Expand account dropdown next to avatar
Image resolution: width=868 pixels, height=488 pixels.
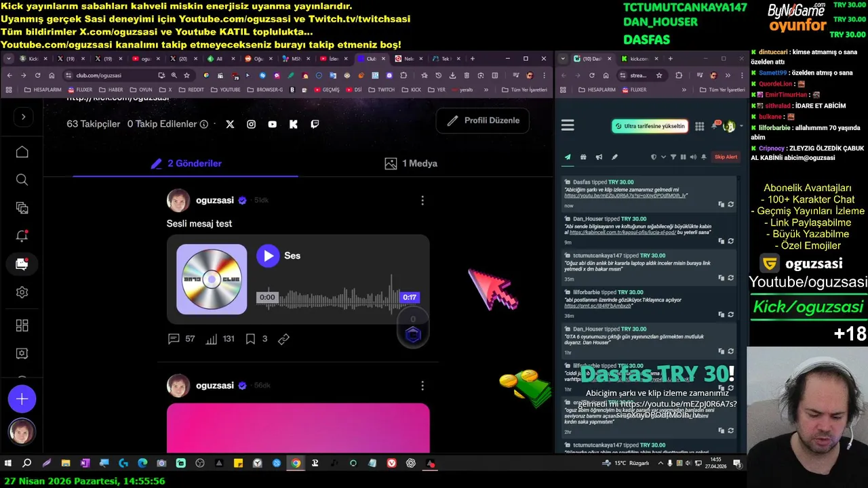pyautogui.click(x=741, y=127)
